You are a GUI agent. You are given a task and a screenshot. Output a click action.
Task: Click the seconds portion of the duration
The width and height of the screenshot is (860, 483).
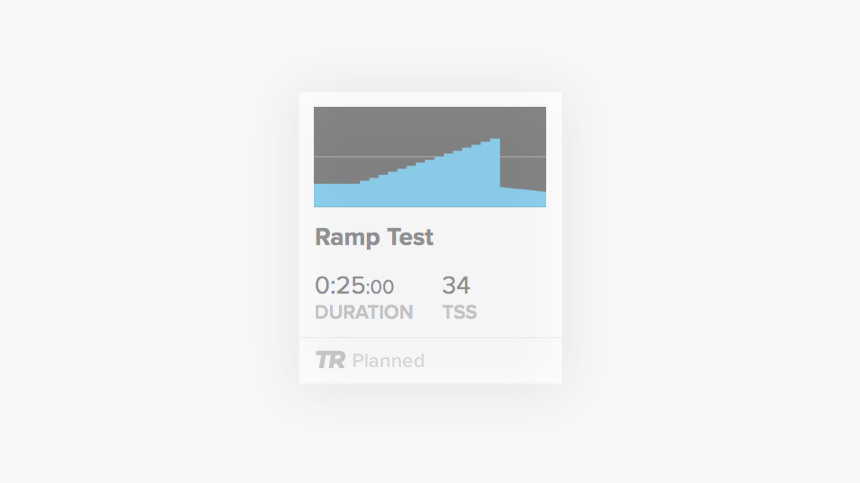381,288
